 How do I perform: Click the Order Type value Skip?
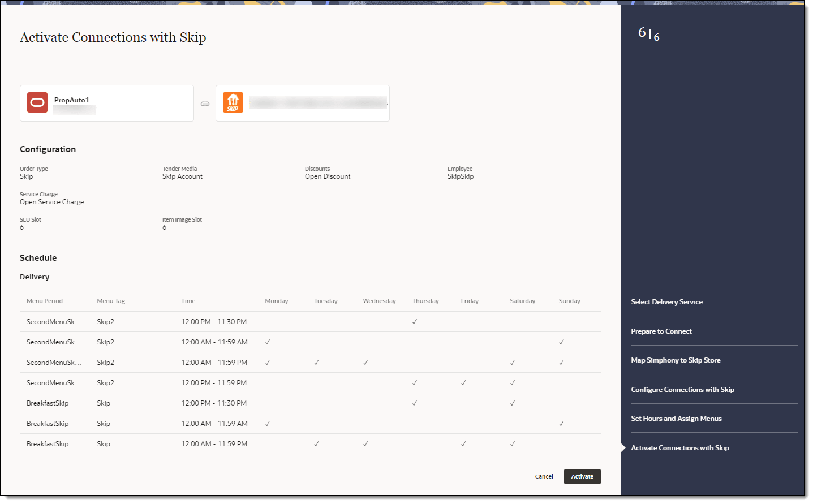pos(27,176)
